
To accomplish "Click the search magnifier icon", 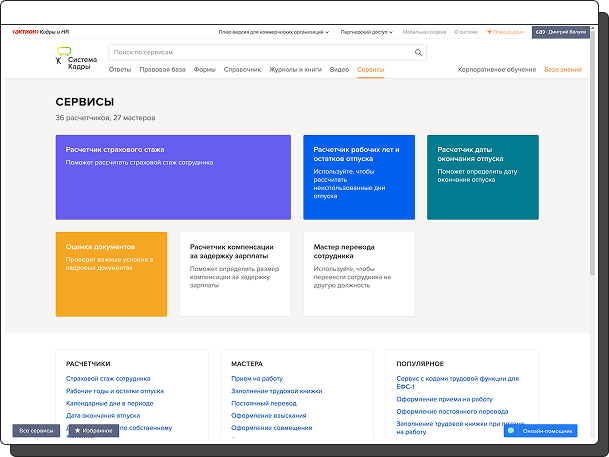I will pos(418,52).
